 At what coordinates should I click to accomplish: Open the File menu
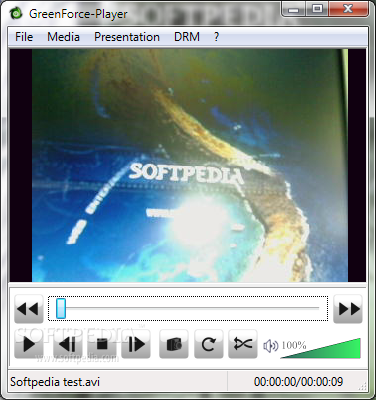(24, 37)
